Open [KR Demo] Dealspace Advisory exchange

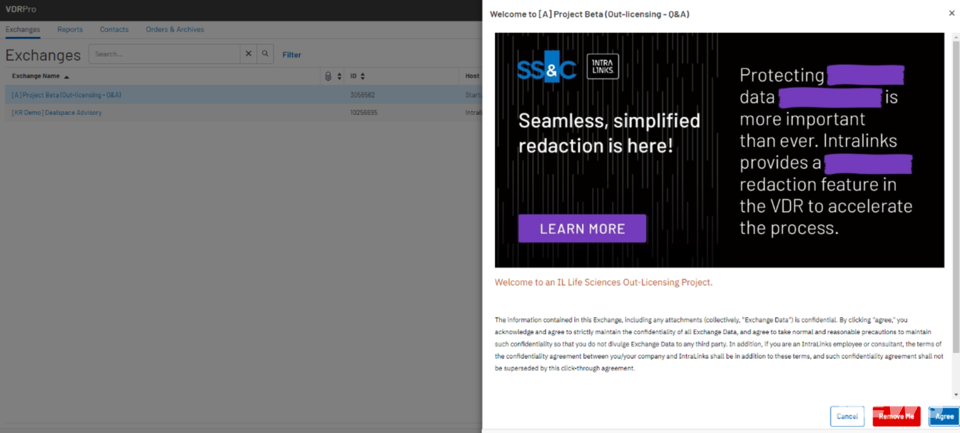click(x=57, y=113)
